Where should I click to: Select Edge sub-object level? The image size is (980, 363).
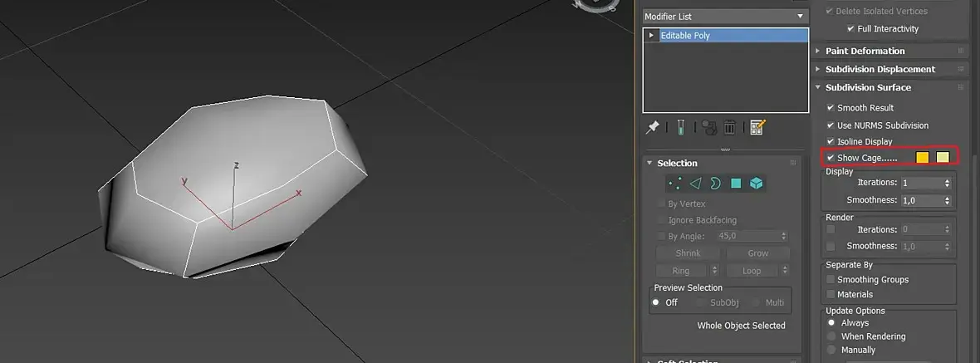pos(695,183)
